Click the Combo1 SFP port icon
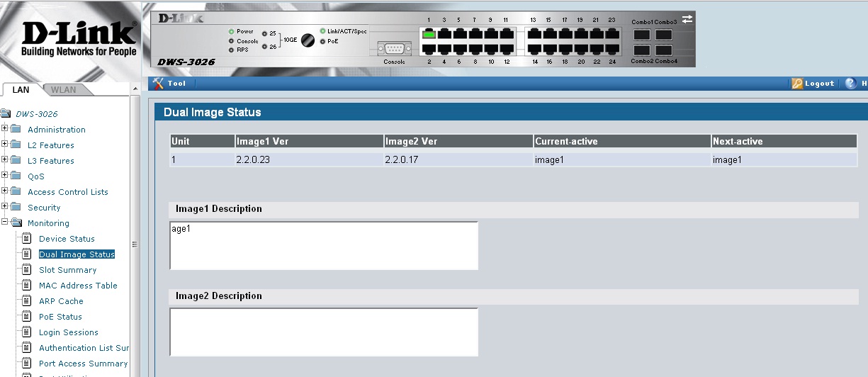Image resolution: width=868 pixels, height=377 pixels. pyautogui.click(x=641, y=34)
